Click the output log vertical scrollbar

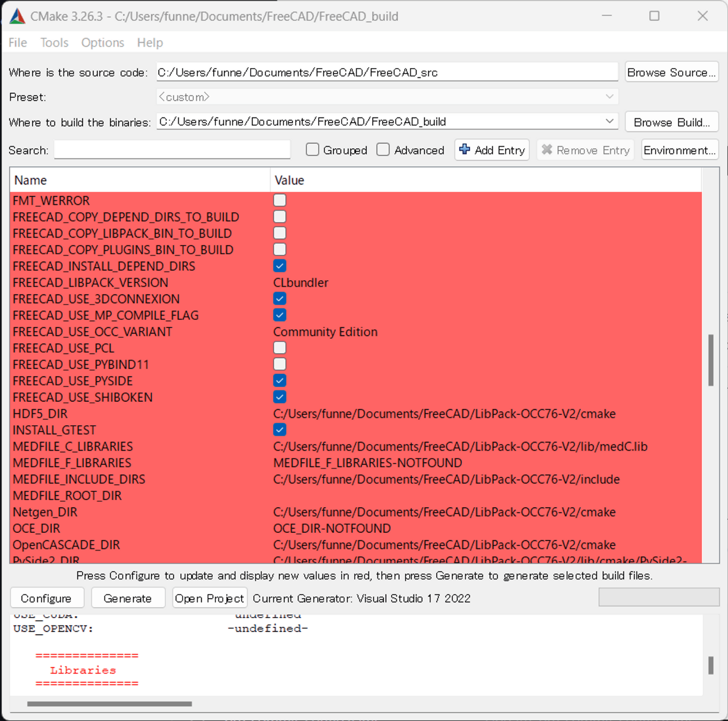pos(710,665)
